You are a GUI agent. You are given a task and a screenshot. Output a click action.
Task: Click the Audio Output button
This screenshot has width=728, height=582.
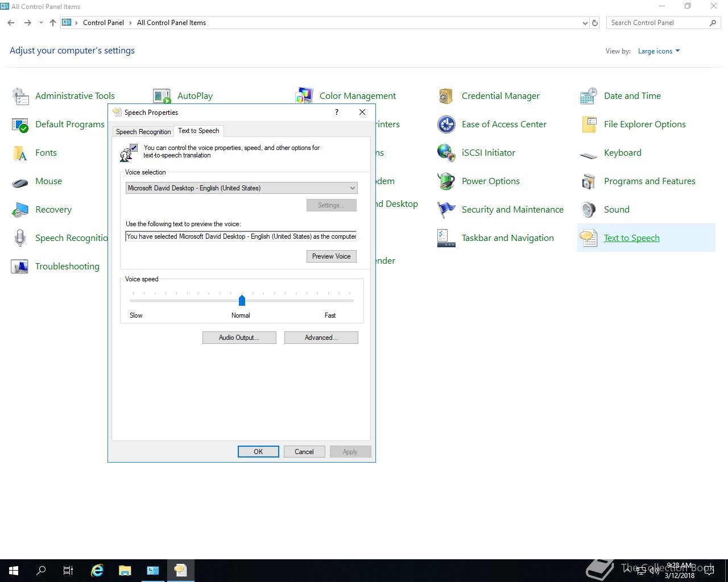click(x=239, y=338)
